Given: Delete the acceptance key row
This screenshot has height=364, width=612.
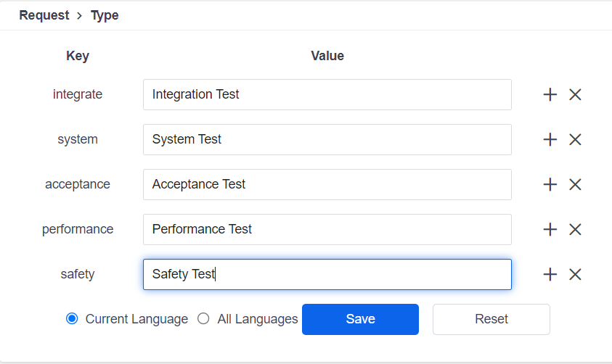Looking at the screenshot, I should [x=575, y=184].
